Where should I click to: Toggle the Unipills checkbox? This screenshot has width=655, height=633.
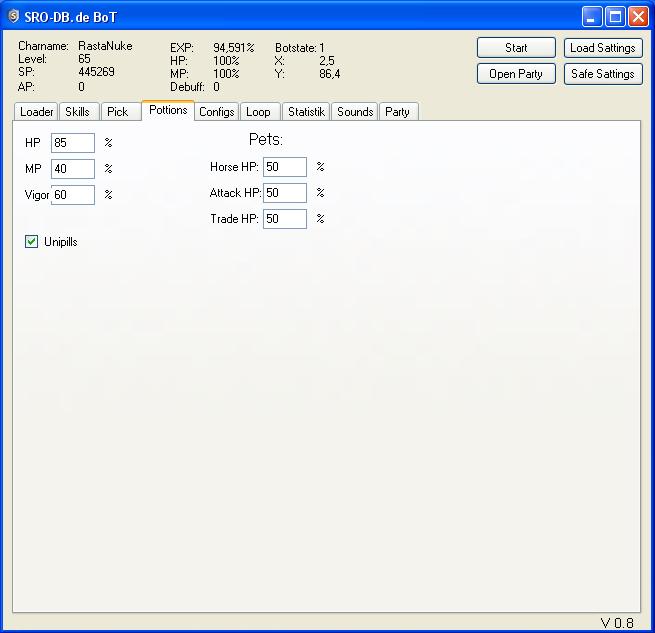click(x=31, y=242)
